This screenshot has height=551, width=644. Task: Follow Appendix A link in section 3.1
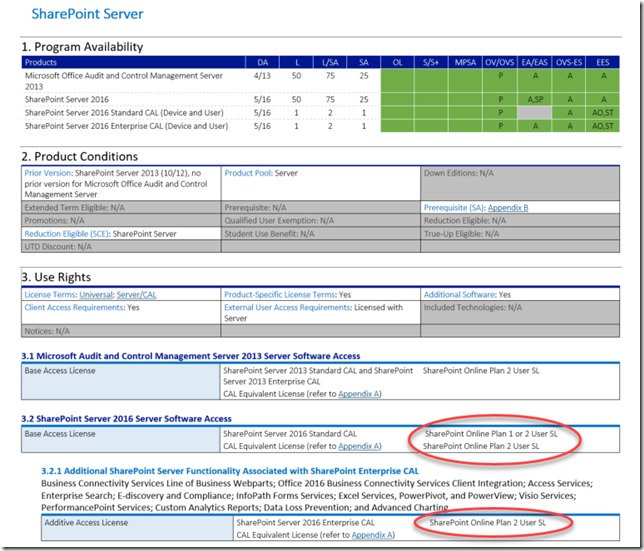(359, 394)
